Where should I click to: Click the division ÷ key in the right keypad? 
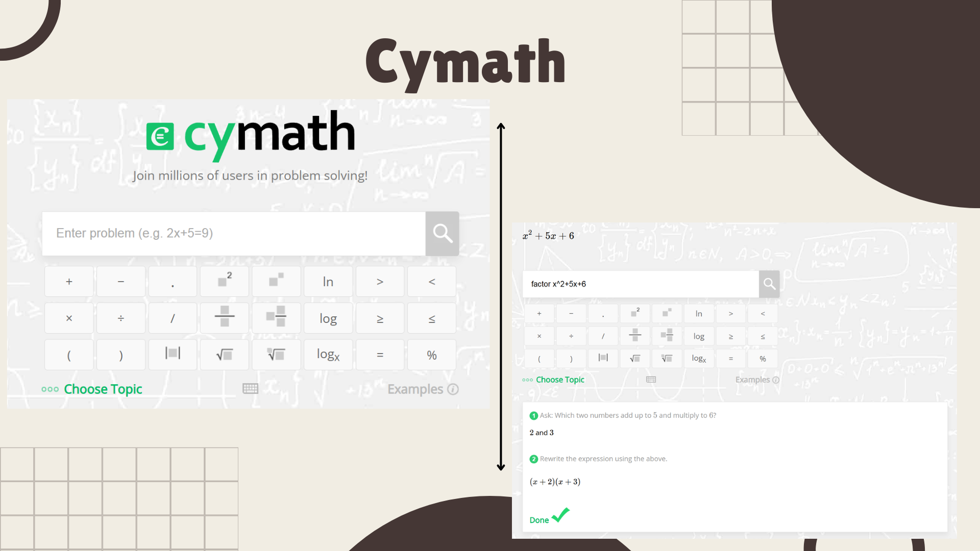click(571, 336)
